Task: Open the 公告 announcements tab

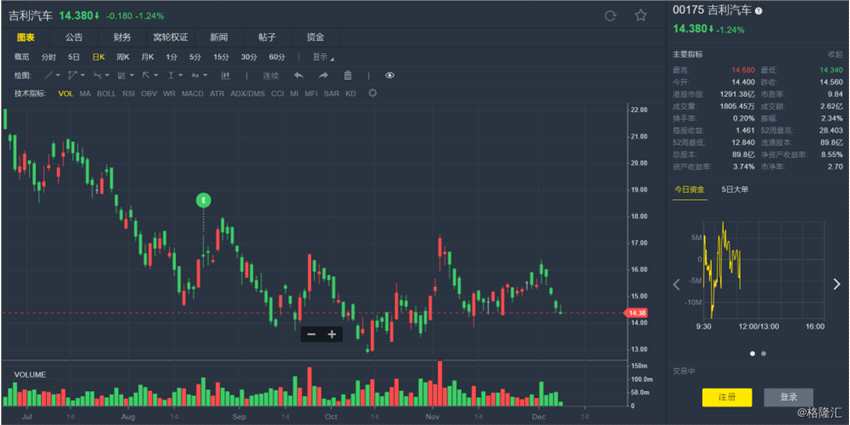Action: (x=74, y=37)
